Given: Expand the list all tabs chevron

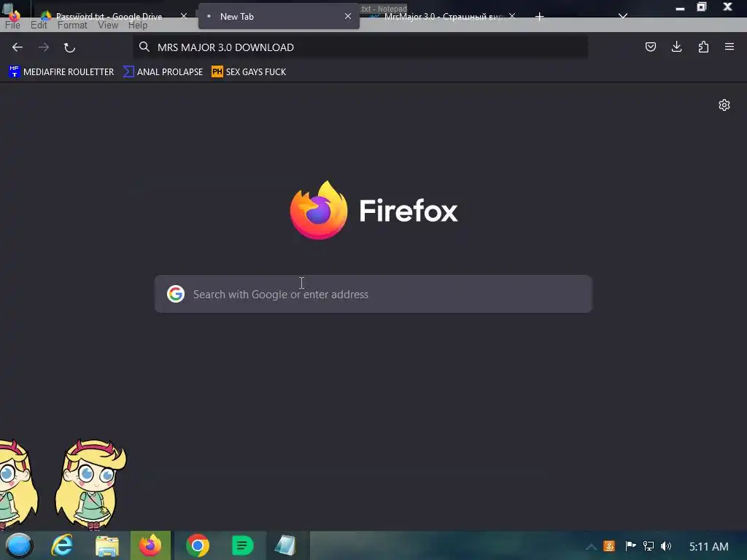Looking at the screenshot, I should click(623, 16).
